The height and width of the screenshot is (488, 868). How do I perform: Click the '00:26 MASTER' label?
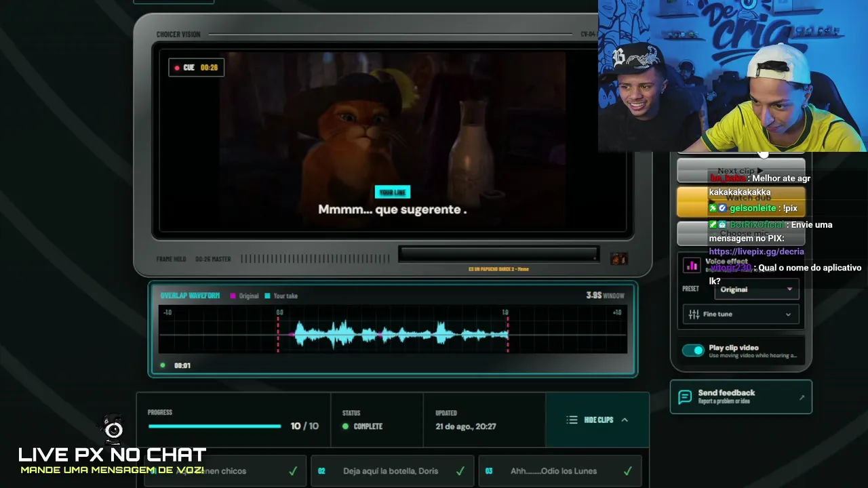coord(213,259)
